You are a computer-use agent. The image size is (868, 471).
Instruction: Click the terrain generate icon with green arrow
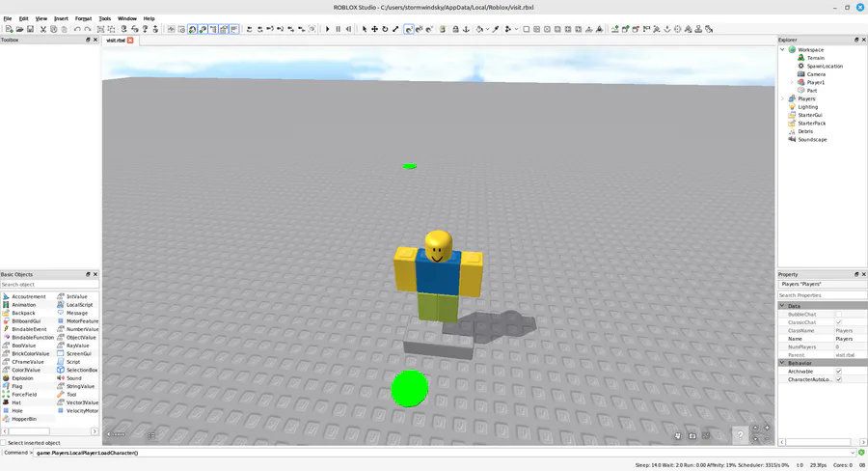614,29
